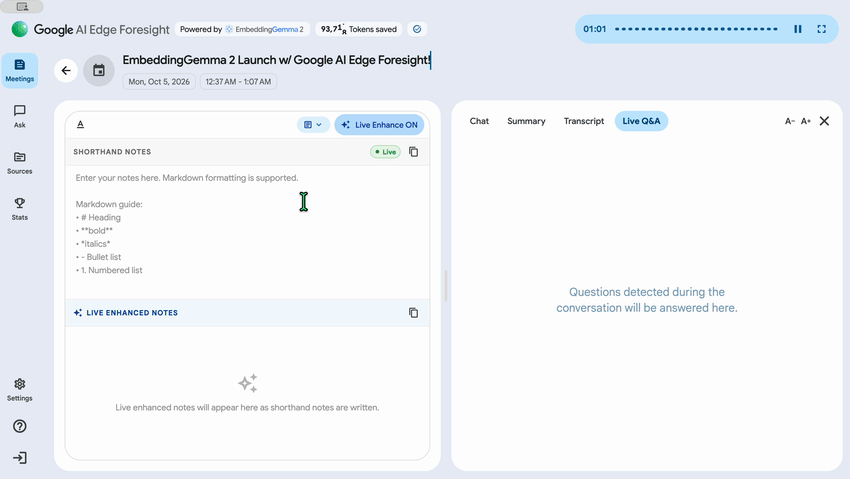Open Settings from the sidebar
The image size is (850, 479).
pos(20,390)
